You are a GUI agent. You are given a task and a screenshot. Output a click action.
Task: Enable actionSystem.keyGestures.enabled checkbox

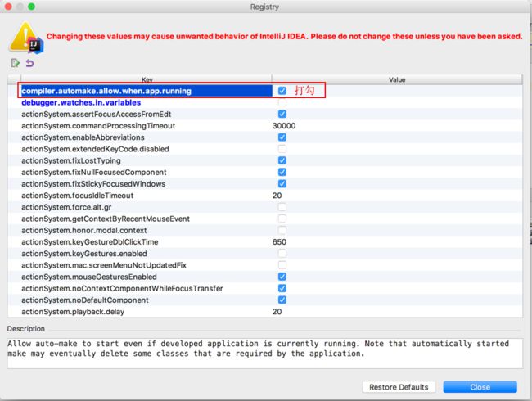click(x=282, y=254)
